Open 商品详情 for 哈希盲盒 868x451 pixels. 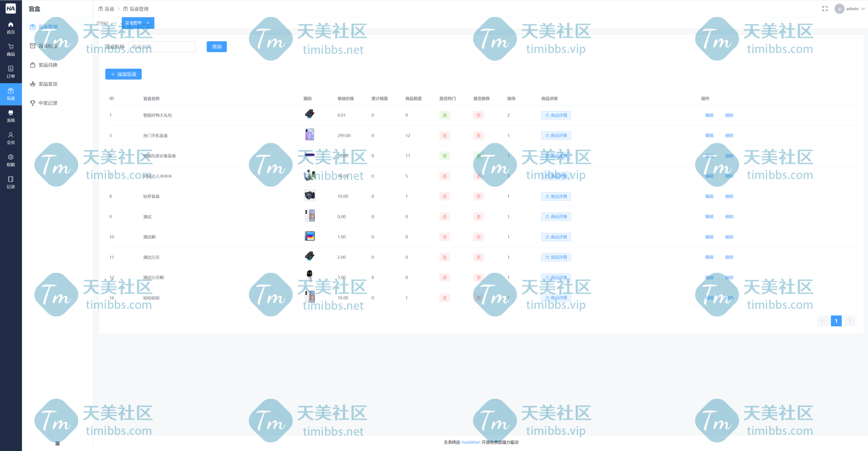pyautogui.click(x=556, y=196)
